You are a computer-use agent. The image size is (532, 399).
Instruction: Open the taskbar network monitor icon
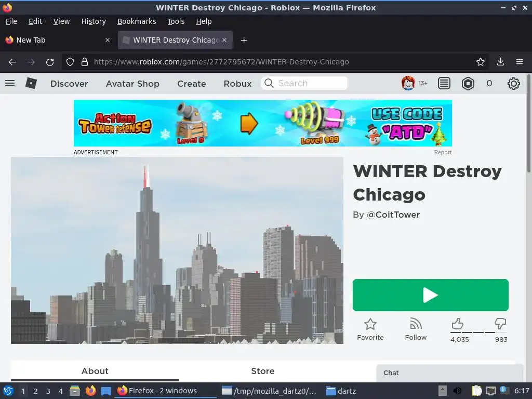pos(490,391)
